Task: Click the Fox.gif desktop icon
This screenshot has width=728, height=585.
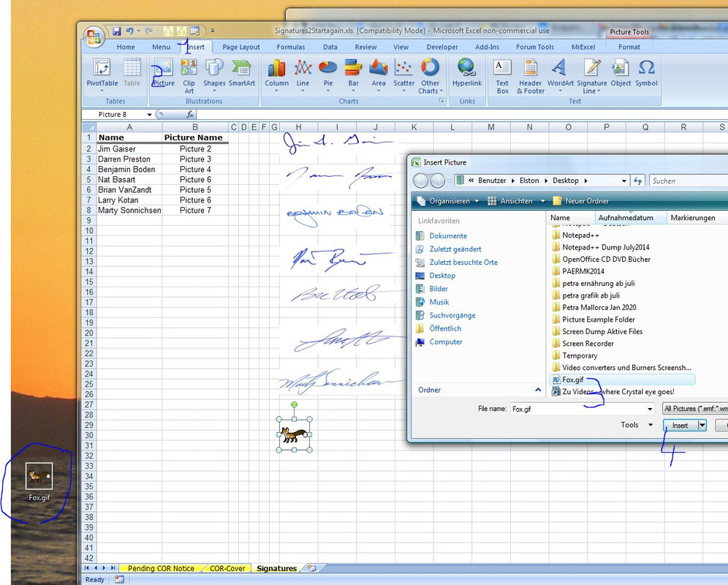Action: pyautogui.click(x=39, y=482)
